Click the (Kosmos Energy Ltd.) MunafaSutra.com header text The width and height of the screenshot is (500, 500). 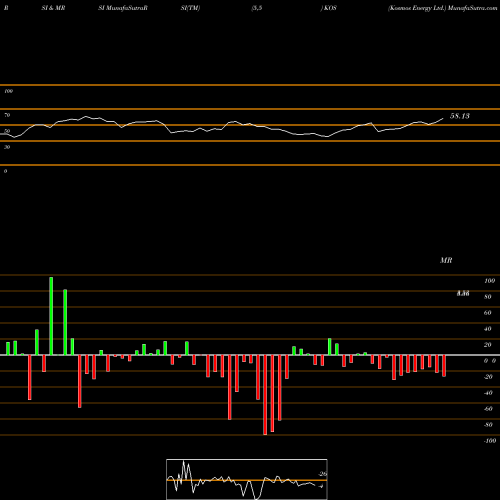[x=442, y=8]
